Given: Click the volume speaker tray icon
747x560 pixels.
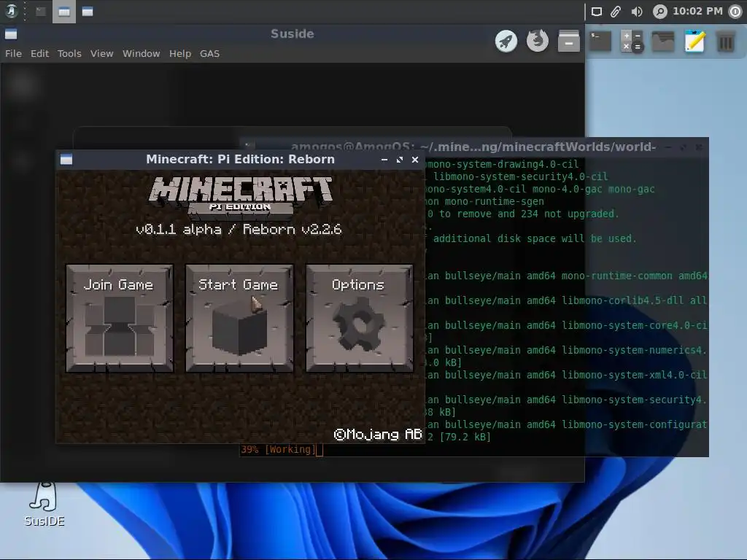Looking at the screenshot, I should (x=636, y=12).
